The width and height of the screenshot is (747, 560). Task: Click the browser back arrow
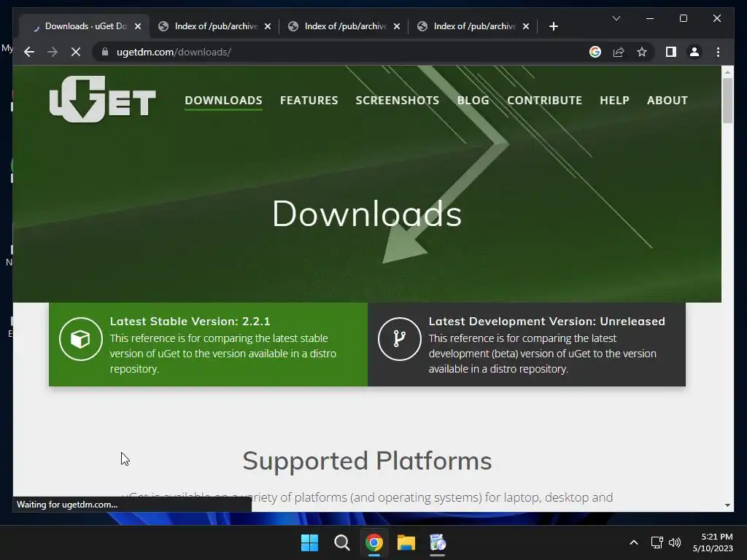[29, 52]
